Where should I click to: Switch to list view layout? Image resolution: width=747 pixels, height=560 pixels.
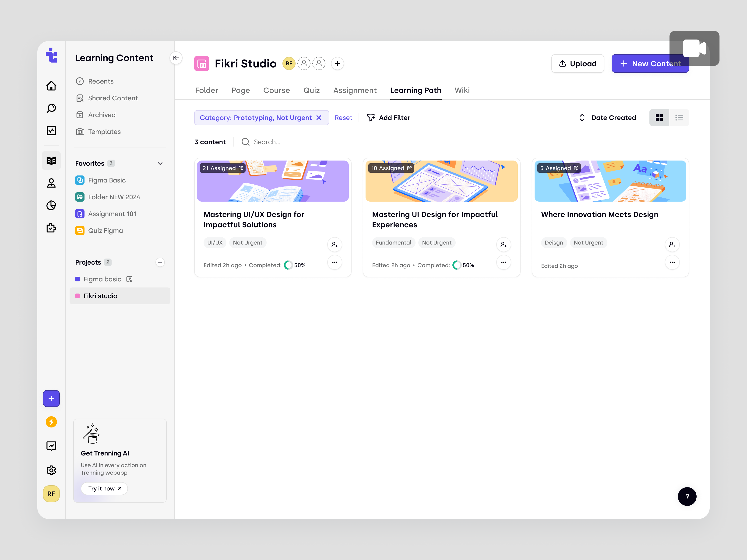(x=679, y=117)
